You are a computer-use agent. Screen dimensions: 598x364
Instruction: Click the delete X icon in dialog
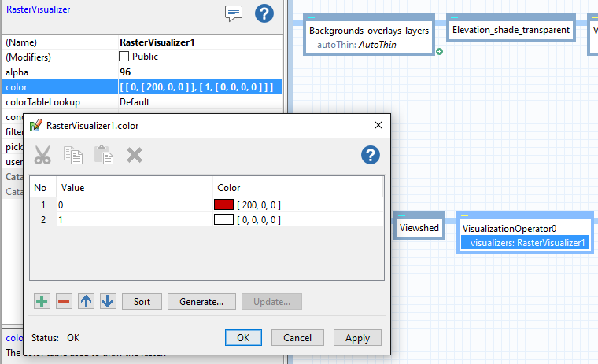tap(135, 155)
